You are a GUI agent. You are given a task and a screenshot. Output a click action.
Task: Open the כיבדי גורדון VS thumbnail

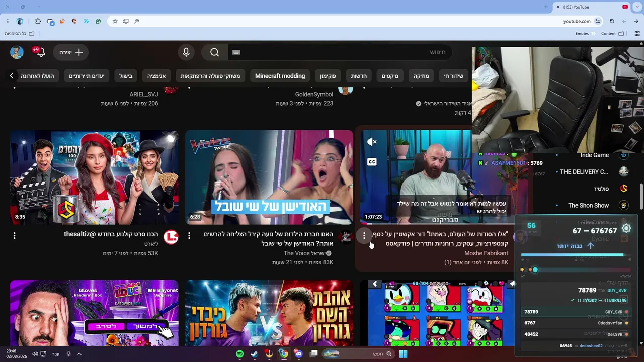(x=269, y=313)
